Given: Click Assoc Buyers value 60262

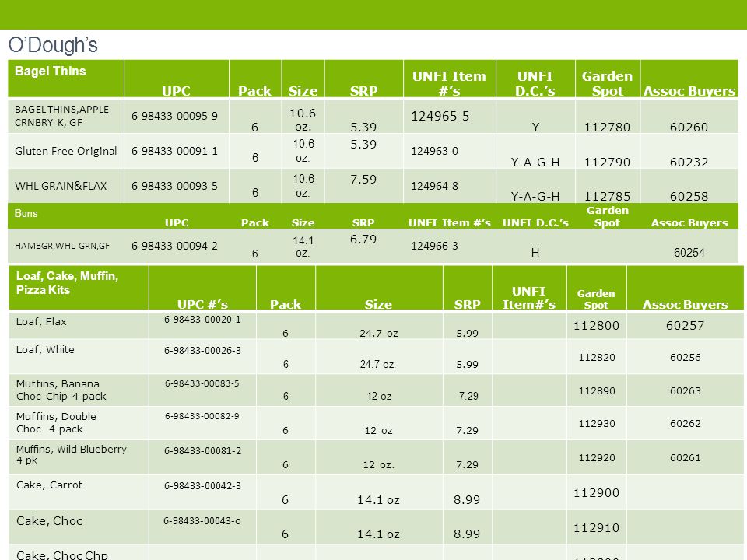Looking at the screenshot, I should [685, 423].
